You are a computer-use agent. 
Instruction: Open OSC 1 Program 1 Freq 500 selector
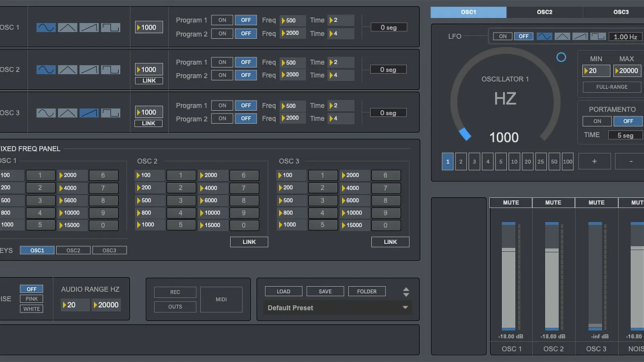pos(293,20)
